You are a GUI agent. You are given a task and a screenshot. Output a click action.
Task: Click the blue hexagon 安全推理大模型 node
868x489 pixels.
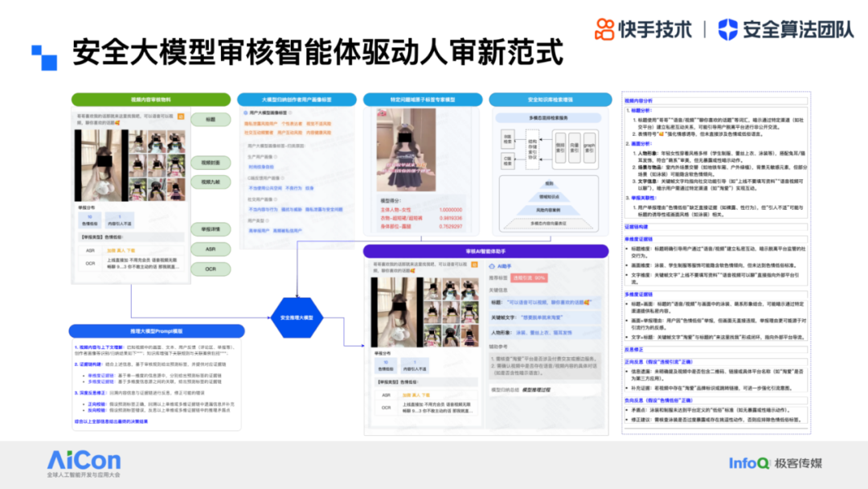(x=297, y=318)
